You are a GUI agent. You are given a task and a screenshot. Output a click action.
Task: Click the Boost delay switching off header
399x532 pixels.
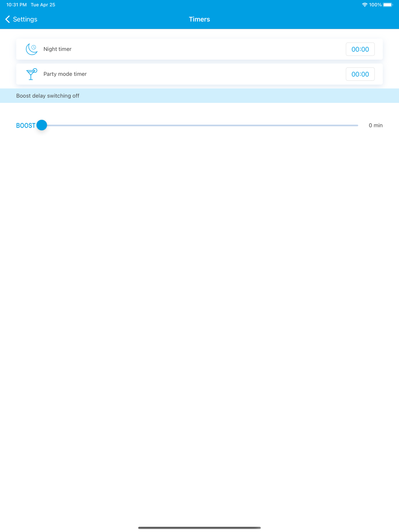[199, 96]
